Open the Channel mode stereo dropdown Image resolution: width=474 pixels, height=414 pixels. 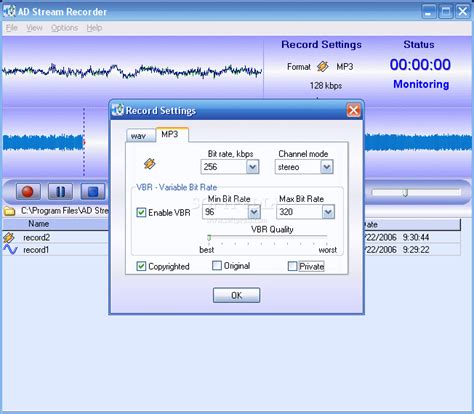coord(327,167)
